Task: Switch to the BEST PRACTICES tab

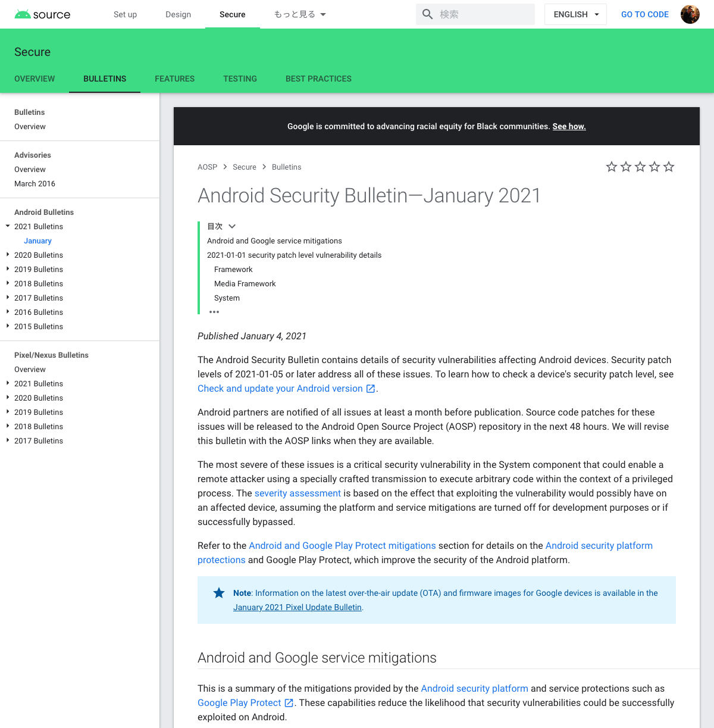Action: [318, 79]
